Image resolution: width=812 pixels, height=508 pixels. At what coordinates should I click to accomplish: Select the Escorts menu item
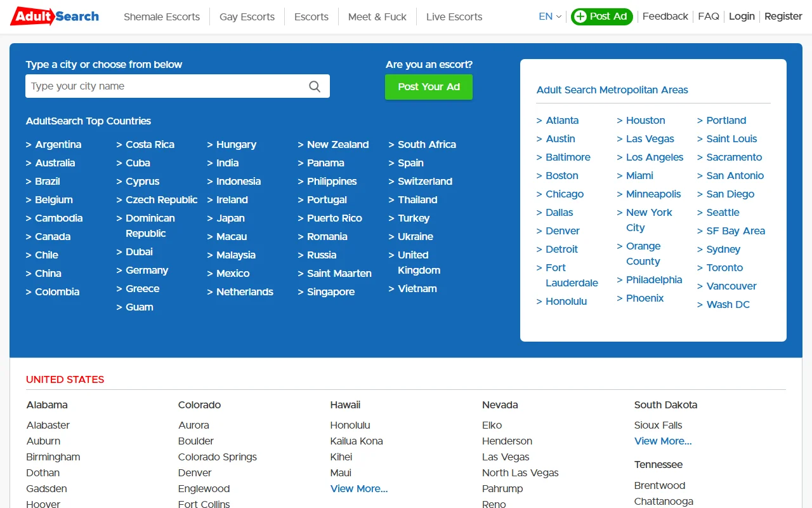tap(311, 17)
